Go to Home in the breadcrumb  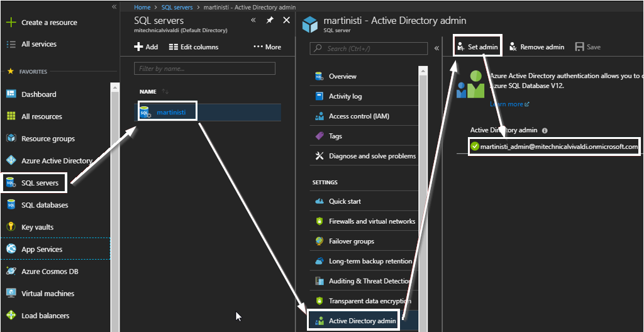pos(142,8)
